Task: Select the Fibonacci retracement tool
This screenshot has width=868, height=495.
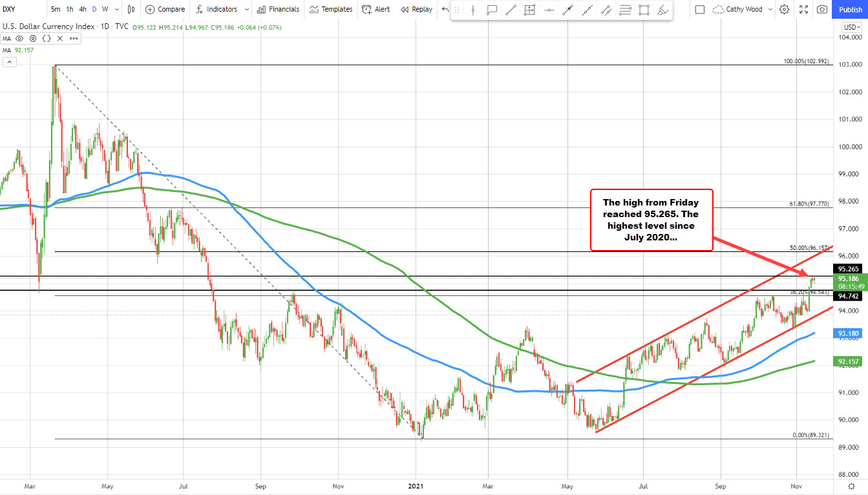Action: click(x=625, y=10)
